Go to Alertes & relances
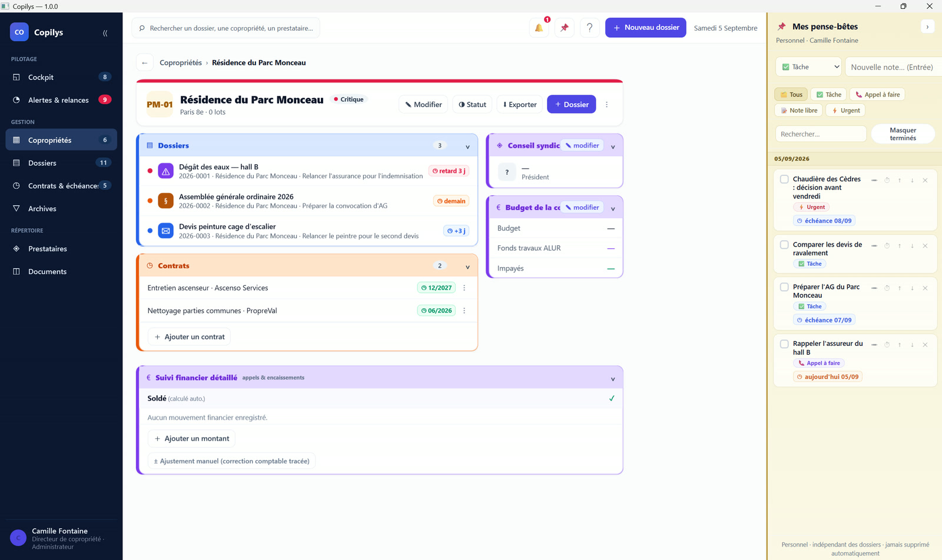Image resolution: width=942 pixels, height=560 pixels. (x=61, y=100)
